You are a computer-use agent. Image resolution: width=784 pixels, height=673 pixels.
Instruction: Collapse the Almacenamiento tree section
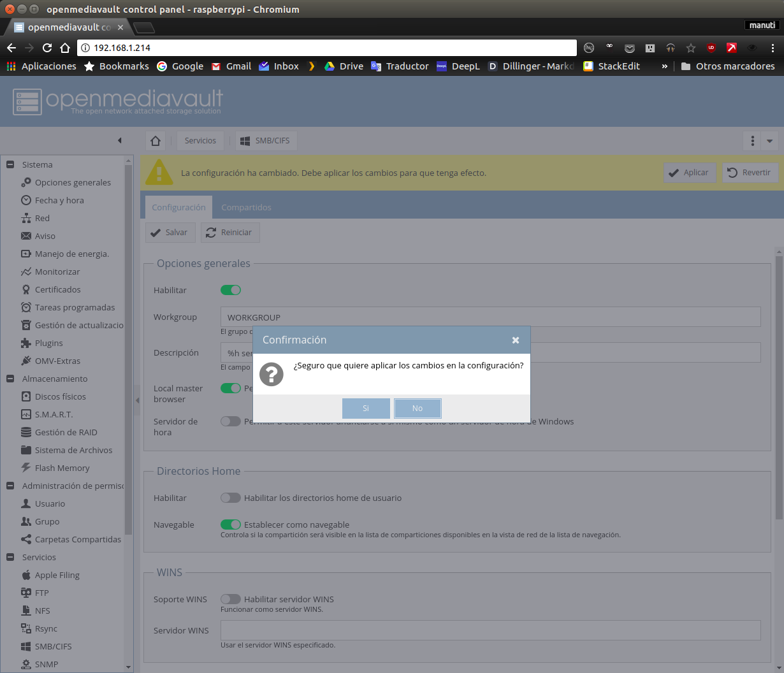click(10, 379)
